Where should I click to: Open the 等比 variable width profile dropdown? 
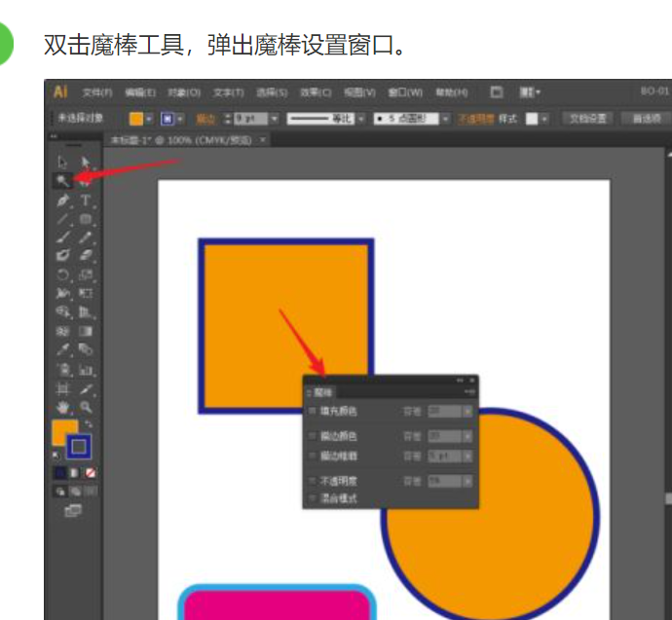pos(361,119)
